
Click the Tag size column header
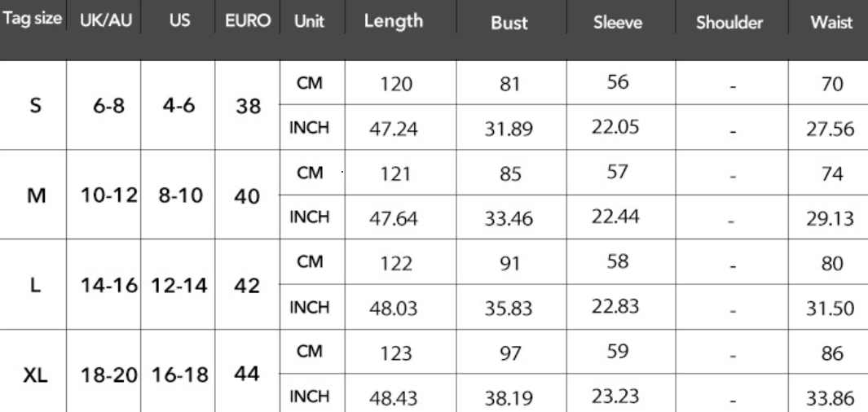(x=35, y=22)
